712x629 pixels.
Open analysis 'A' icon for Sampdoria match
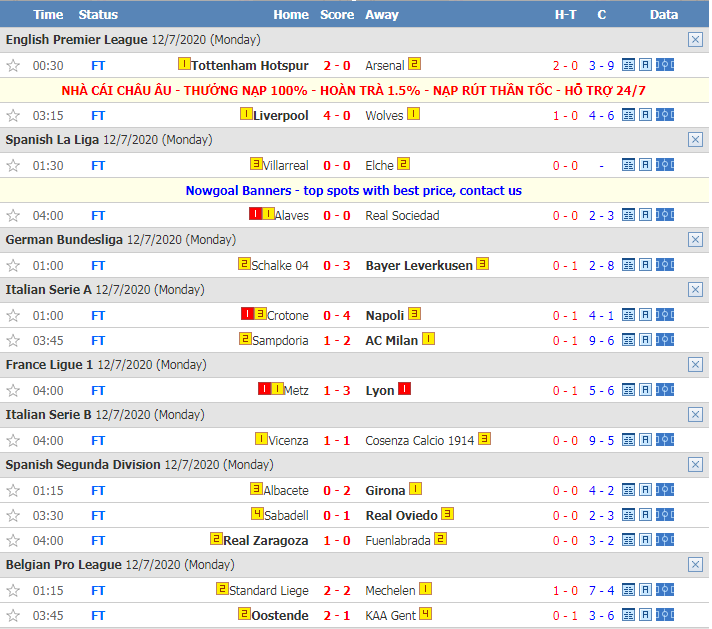[645, 340]
